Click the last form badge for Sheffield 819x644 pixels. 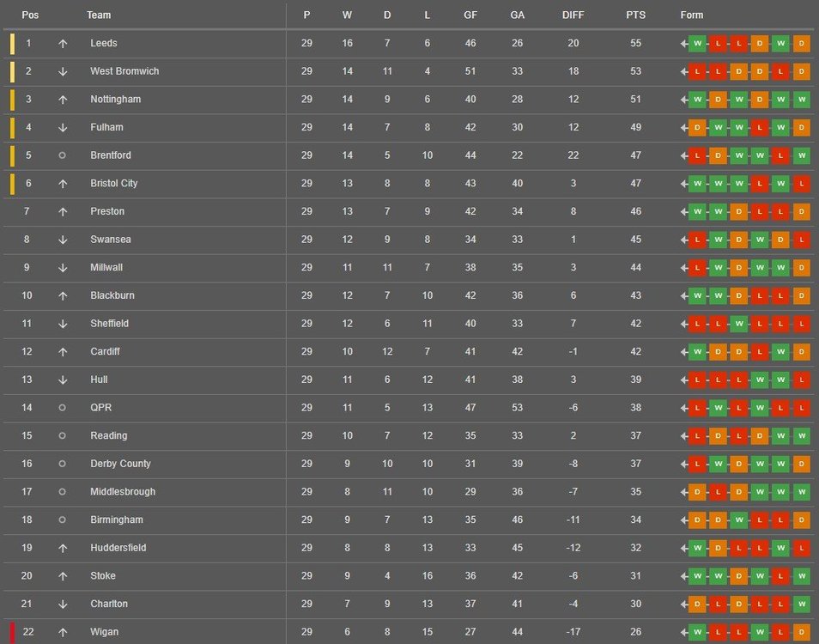pos(802,324)
